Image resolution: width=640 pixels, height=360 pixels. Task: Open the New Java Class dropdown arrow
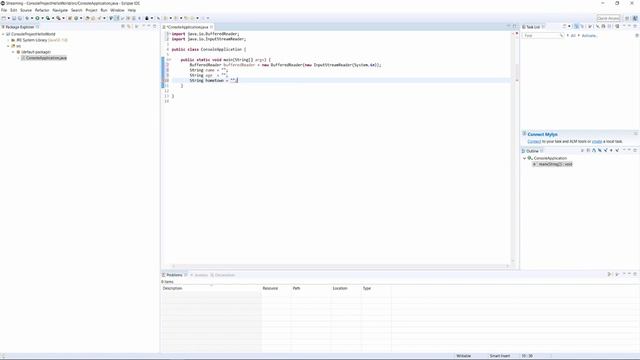point(81,18)
